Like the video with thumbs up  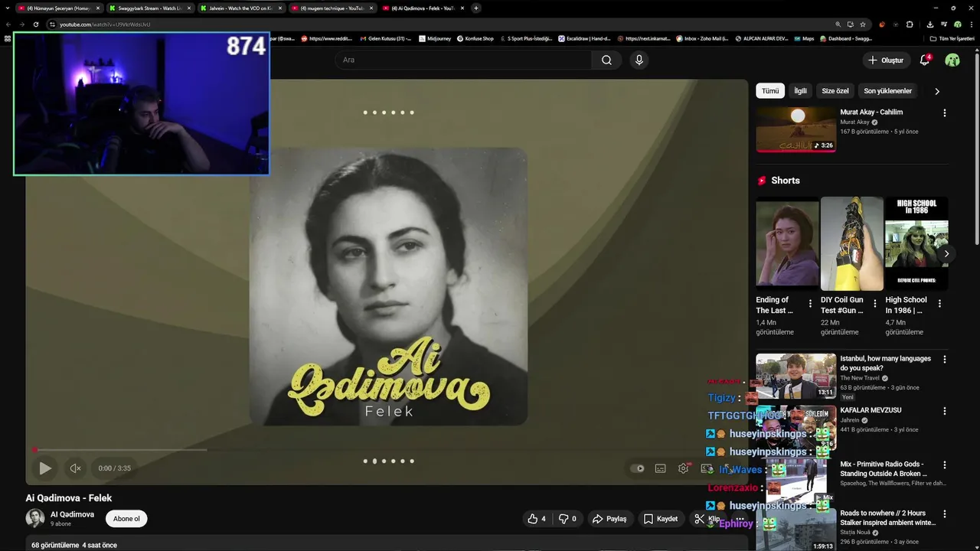pos(537,519)
